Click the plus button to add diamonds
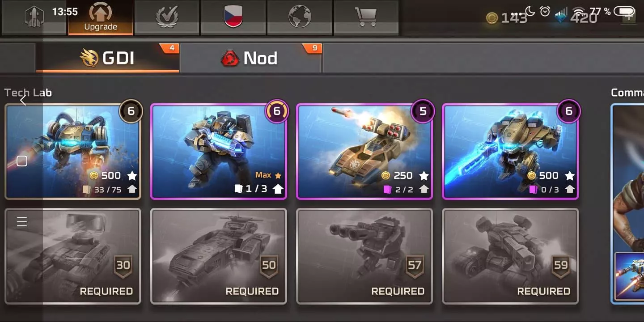The image size is (644, 322). [629, 17]
